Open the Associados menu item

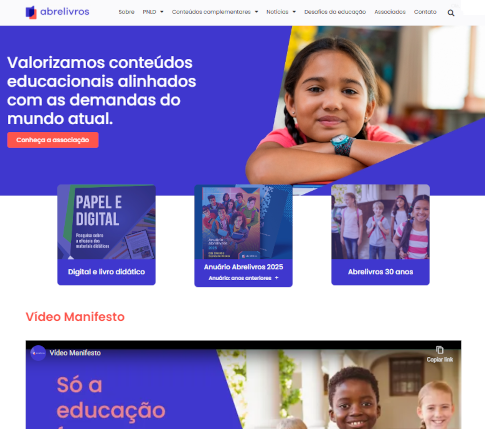pos(390,12)
